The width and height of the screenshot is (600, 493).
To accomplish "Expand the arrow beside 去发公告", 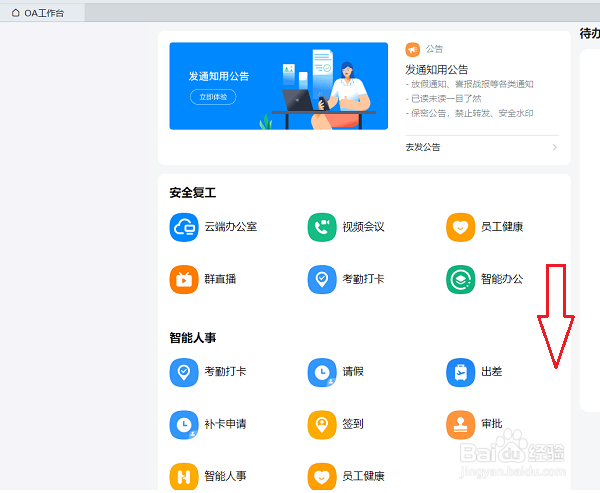I will click(x=554, y=147).
